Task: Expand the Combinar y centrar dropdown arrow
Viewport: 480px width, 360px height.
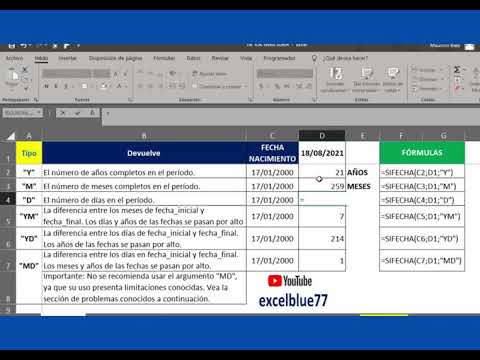Action: tap(246, 86)
